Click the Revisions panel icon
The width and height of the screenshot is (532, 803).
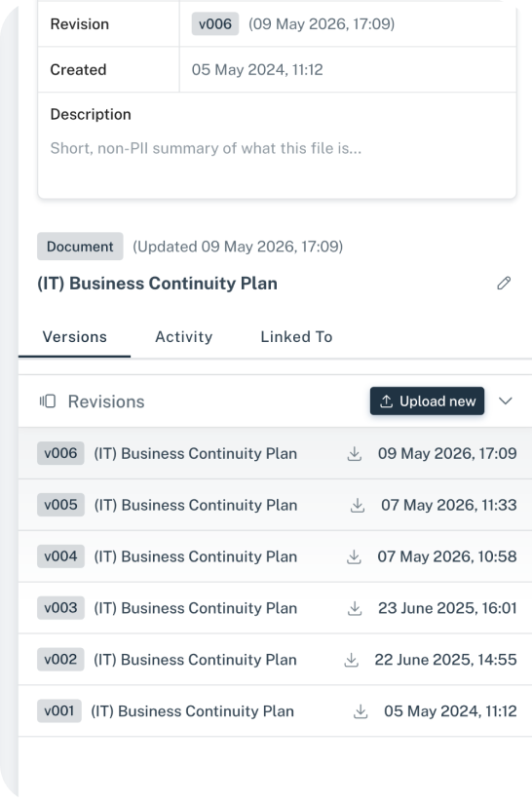[x=48, y=401]
